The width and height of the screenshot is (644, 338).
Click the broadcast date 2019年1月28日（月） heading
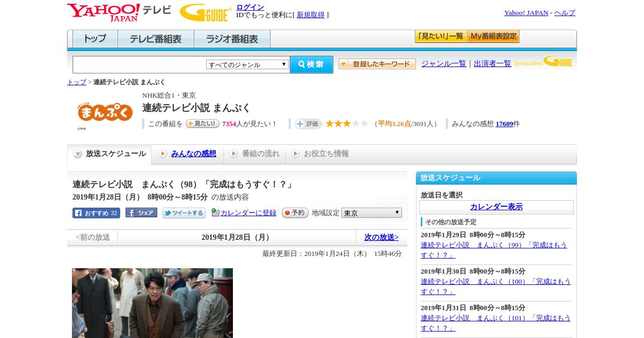tap(237, 237)
